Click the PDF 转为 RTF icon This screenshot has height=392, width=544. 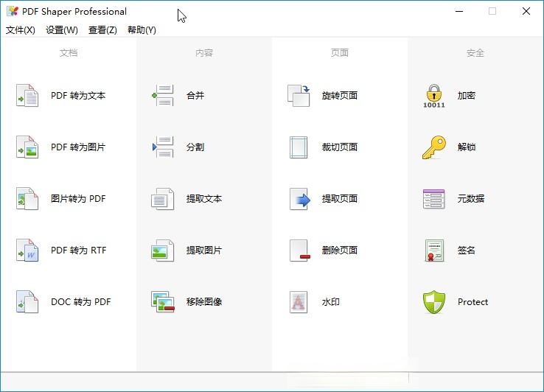click(x=27, y=250)
